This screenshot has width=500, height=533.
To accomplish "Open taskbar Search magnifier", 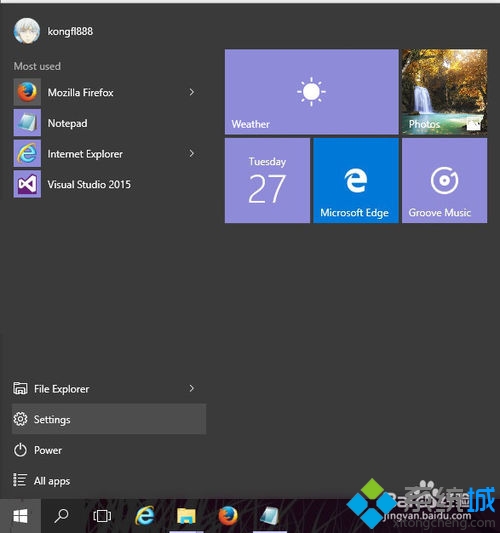I will click(x=62, y=516).
